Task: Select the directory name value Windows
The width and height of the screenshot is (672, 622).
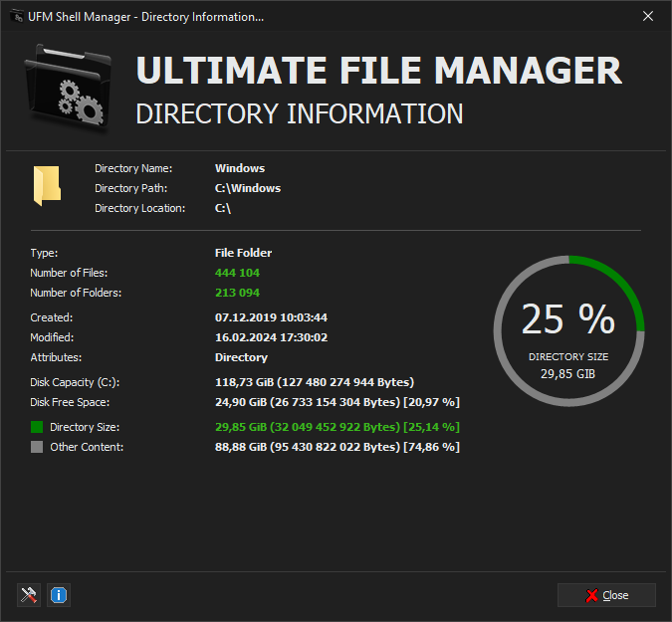Action: (x=240, y=168)
